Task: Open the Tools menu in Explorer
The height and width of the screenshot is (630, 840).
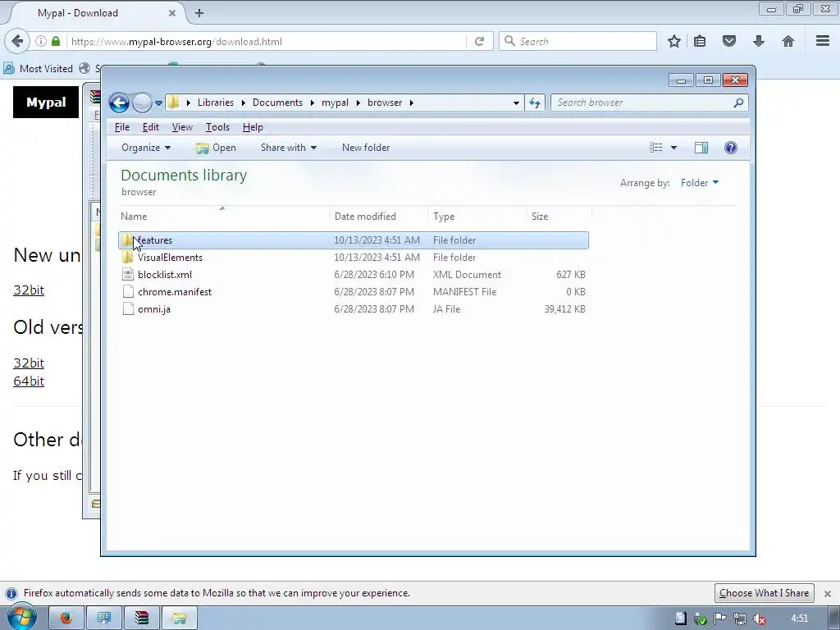Action: pyautogui.click(x=217, y=127)
